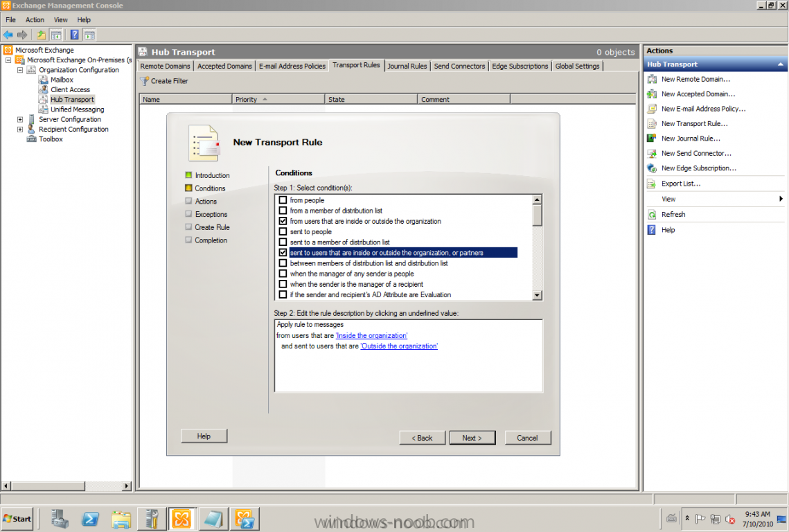Open the Help menu in menu bar
The height and width of the screenshot is (532, 789).
click(84, 19)
